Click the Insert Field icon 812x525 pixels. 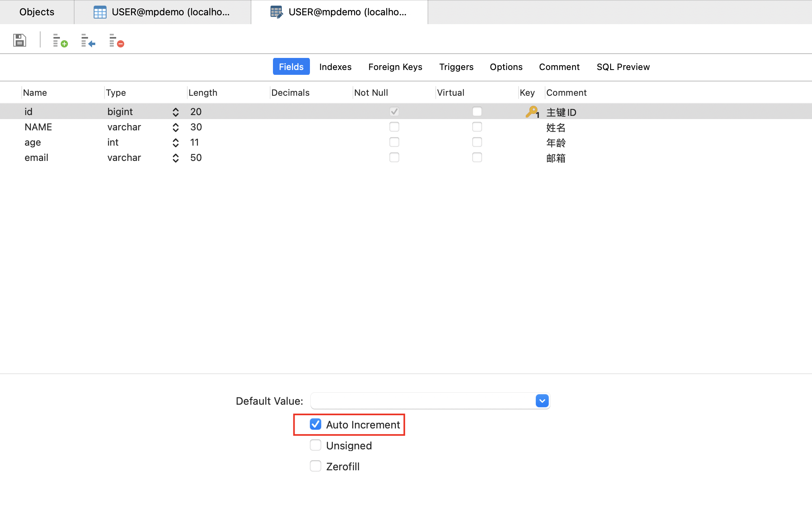88,40
